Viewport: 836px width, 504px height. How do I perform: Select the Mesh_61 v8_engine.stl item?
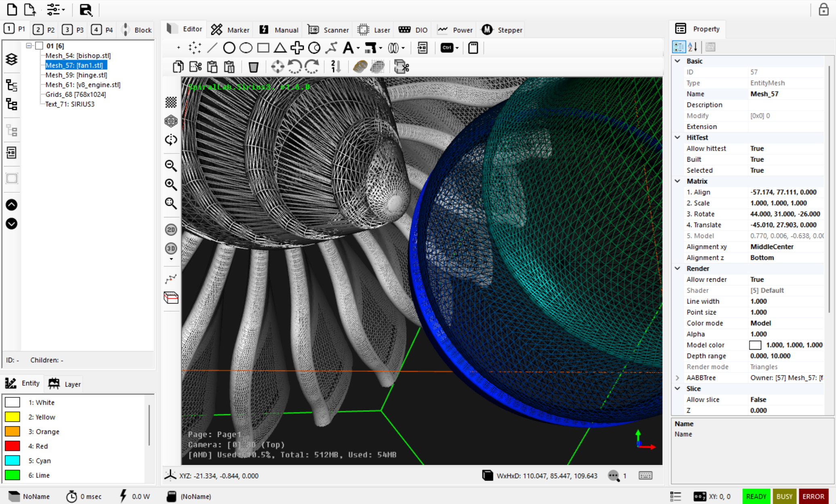pos(82,84)
